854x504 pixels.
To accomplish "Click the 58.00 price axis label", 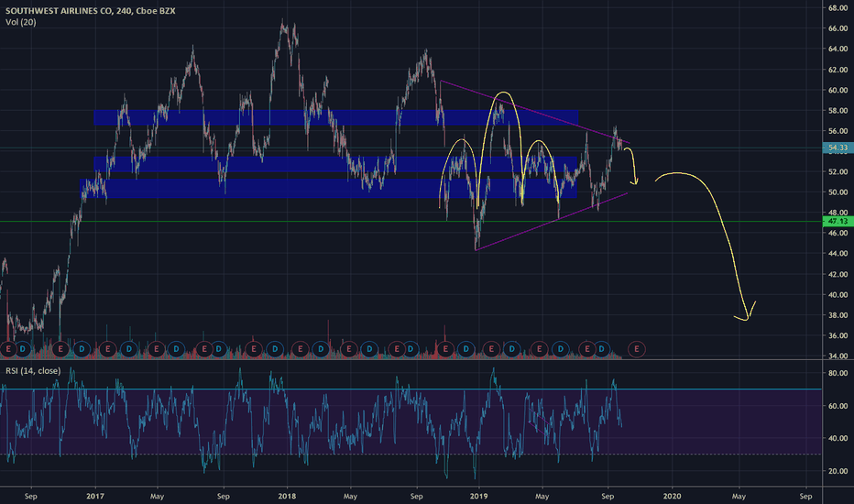I will 838,111.
